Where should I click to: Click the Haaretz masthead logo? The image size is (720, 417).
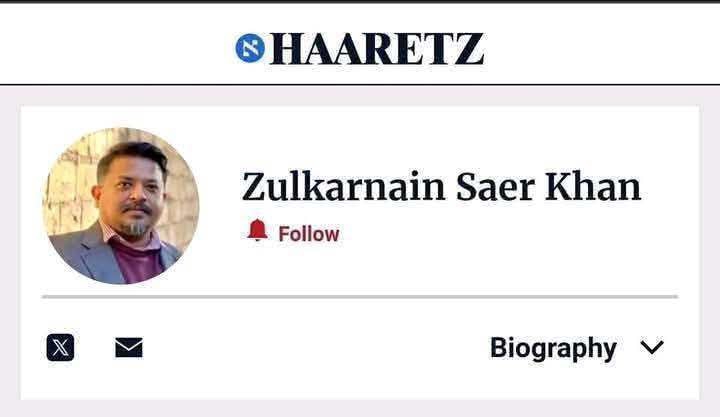point(360,49)
